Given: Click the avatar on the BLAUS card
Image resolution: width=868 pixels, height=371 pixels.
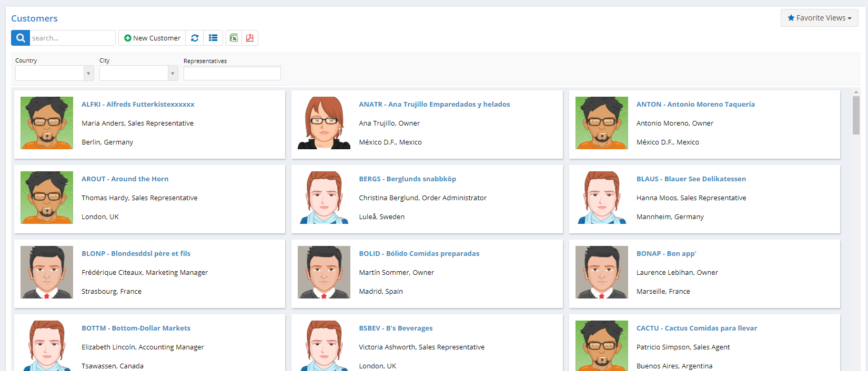Looking at the screenshot, I should click(x=602, y=198).
